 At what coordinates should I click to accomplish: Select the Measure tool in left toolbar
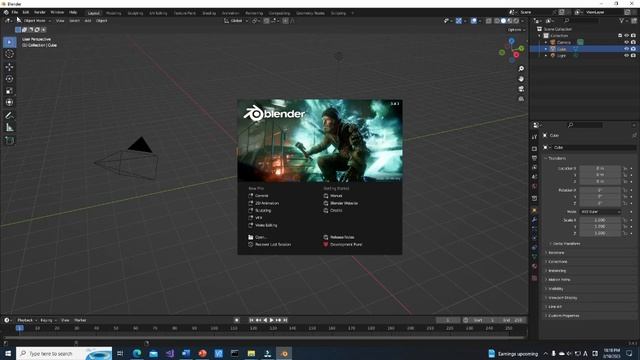[9, 128]
